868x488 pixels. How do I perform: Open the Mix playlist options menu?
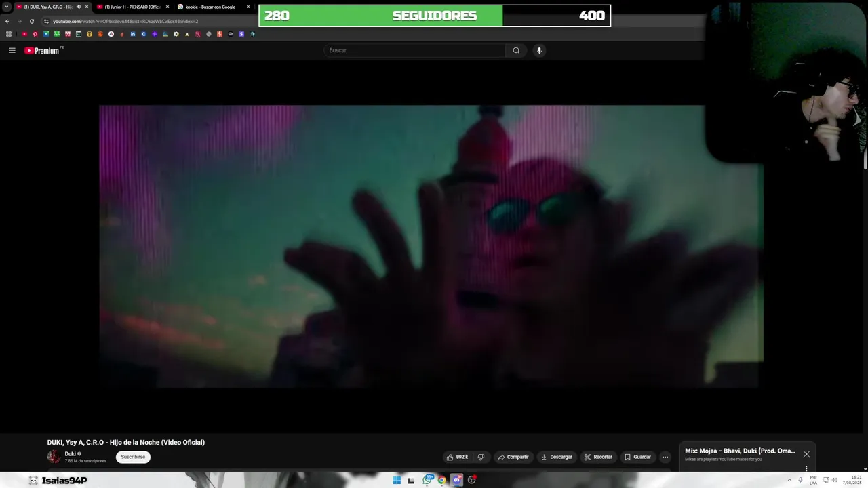point(806,468)
